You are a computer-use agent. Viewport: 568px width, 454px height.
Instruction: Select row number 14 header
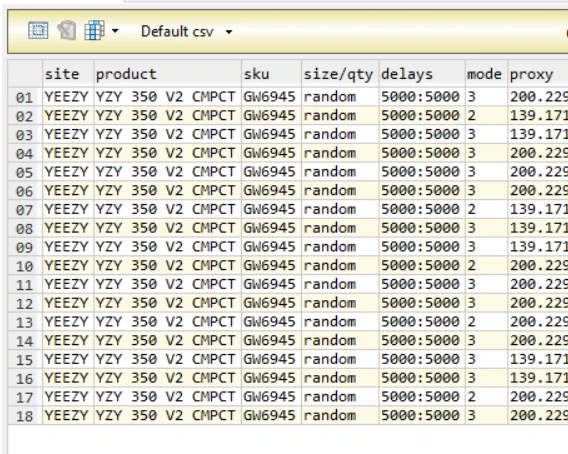click(x=25, y=341)
